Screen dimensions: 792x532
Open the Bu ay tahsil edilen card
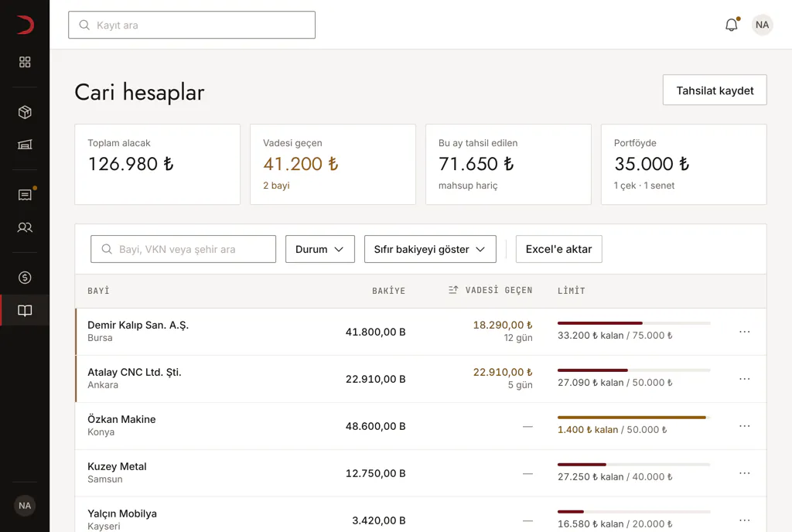(x=508, y=165)
